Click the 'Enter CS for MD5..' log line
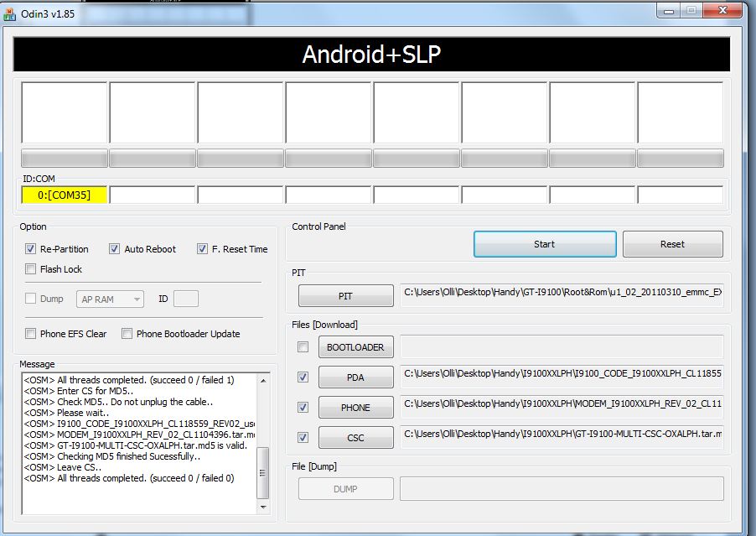 pos(79,391)
